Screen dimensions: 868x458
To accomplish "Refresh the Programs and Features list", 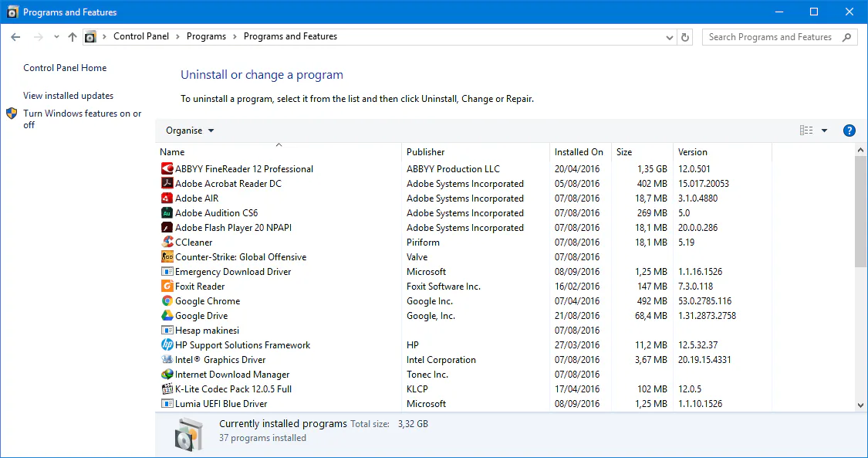I will click(x=685, y=37).
